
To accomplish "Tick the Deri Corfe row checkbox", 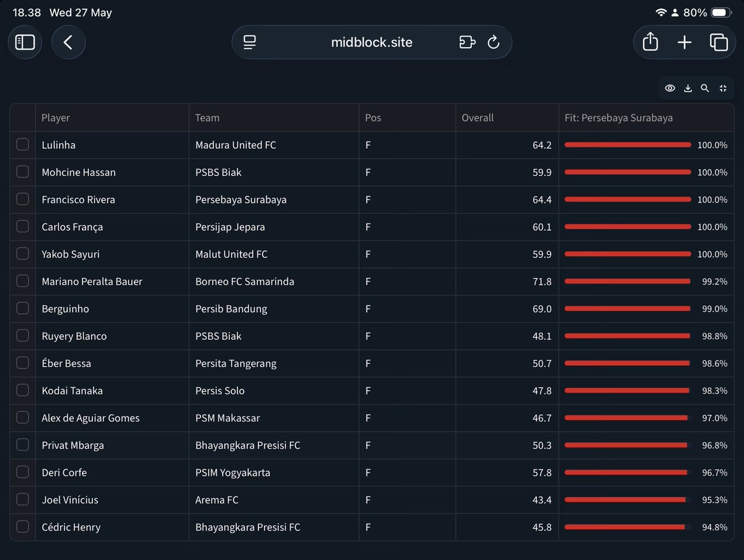I will tap(22, 472).
